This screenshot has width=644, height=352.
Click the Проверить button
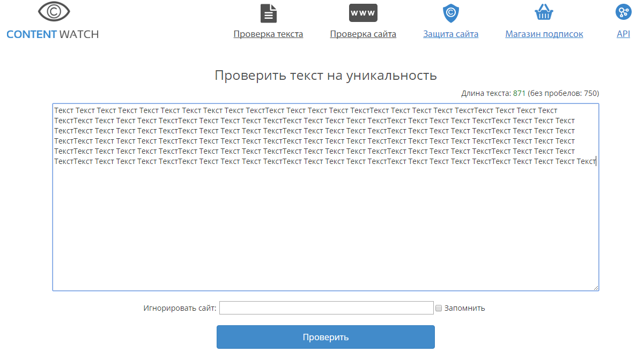pos(325,337)
